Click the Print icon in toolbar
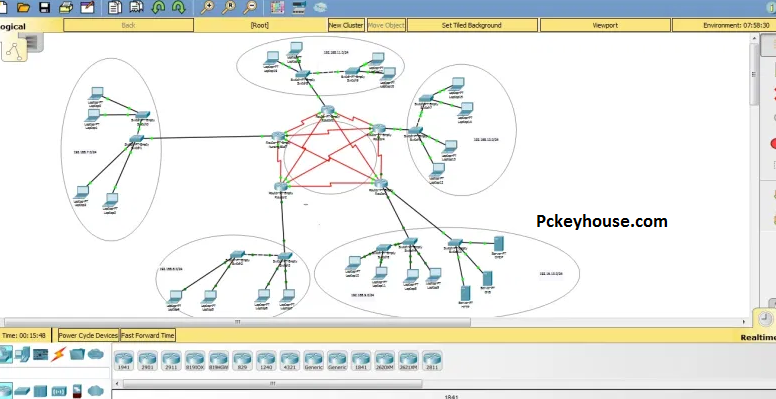 (65, 7)
